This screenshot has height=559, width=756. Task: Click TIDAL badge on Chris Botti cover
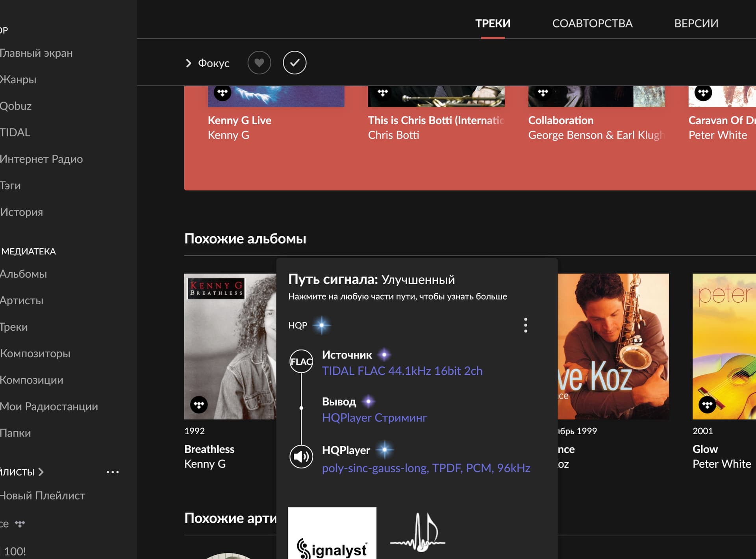383,93
